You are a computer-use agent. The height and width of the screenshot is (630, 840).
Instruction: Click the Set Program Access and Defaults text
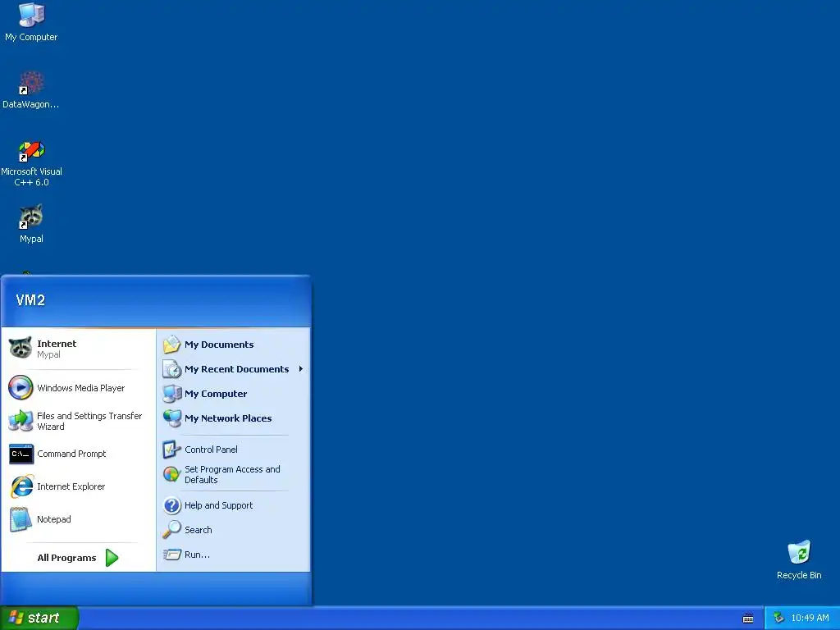tap(232, 475)
